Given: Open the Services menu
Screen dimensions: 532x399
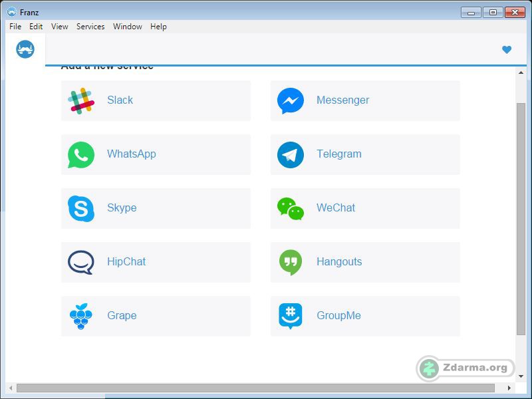Looking at the screenshot, I should 90,27.
